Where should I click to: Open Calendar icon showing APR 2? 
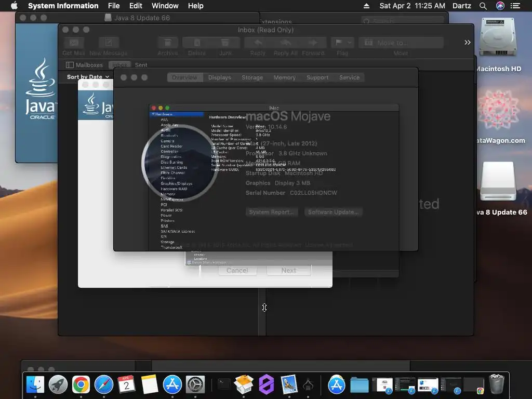pos(127,385)
